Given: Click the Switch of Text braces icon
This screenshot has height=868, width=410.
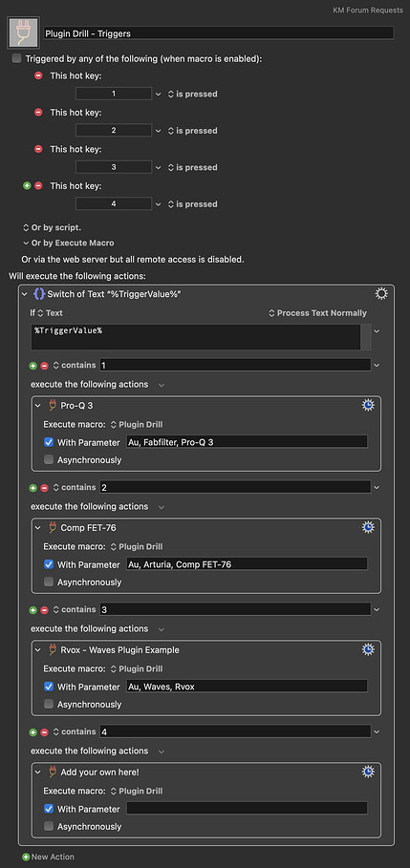Looking at the screenshot, I should click(39, 294).
